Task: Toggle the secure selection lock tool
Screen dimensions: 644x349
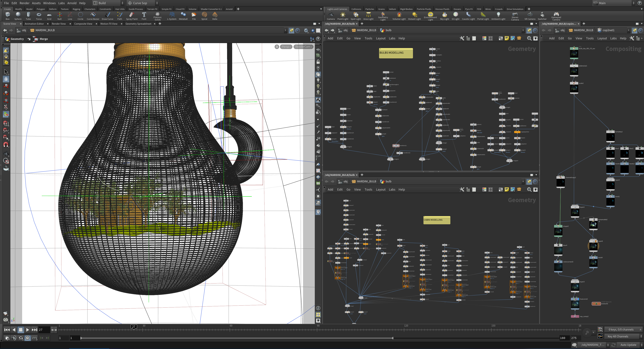Action: [6, 79]
